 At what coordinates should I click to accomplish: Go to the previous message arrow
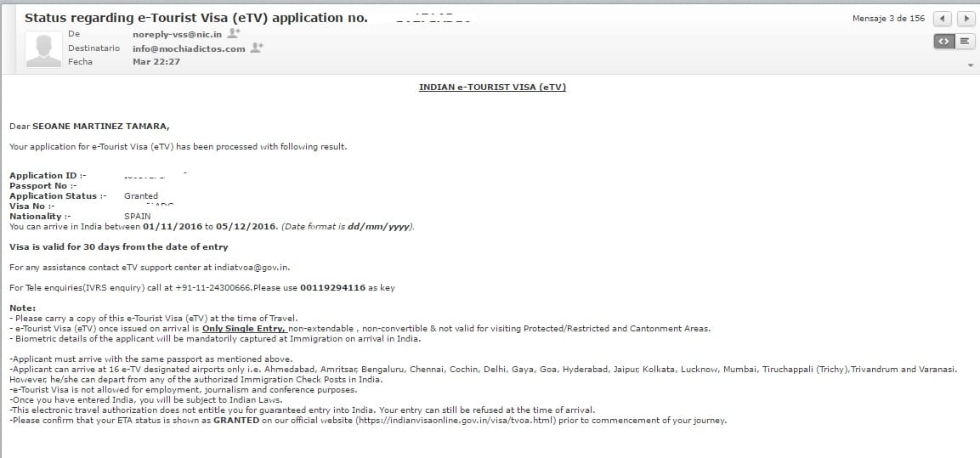942,19
